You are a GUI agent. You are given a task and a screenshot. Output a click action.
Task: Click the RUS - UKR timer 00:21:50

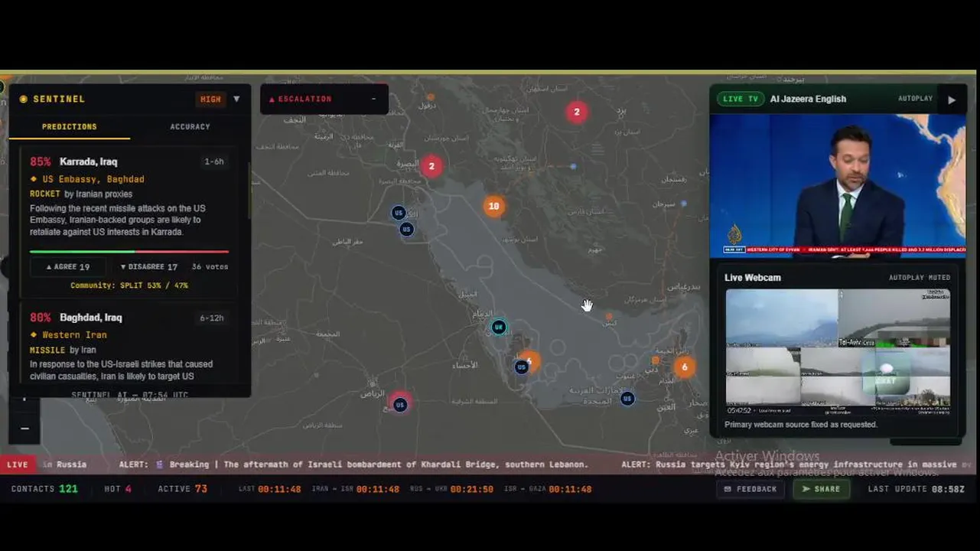point(452,489)
